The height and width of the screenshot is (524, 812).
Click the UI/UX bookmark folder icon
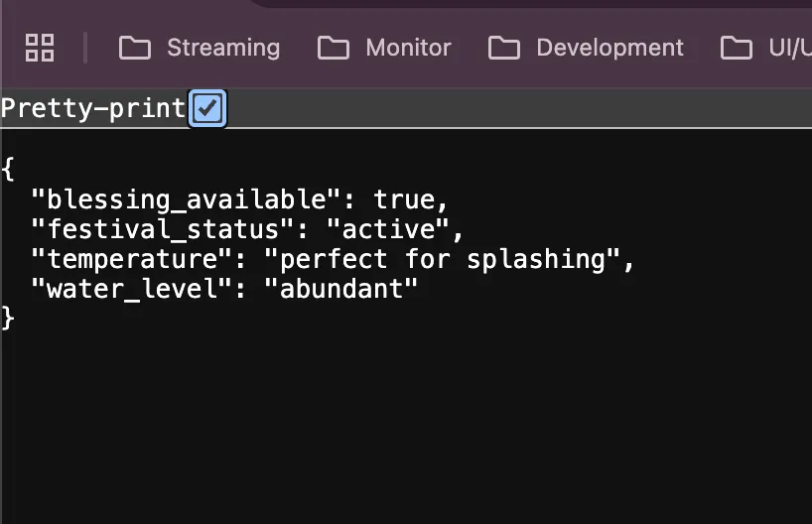736,48
